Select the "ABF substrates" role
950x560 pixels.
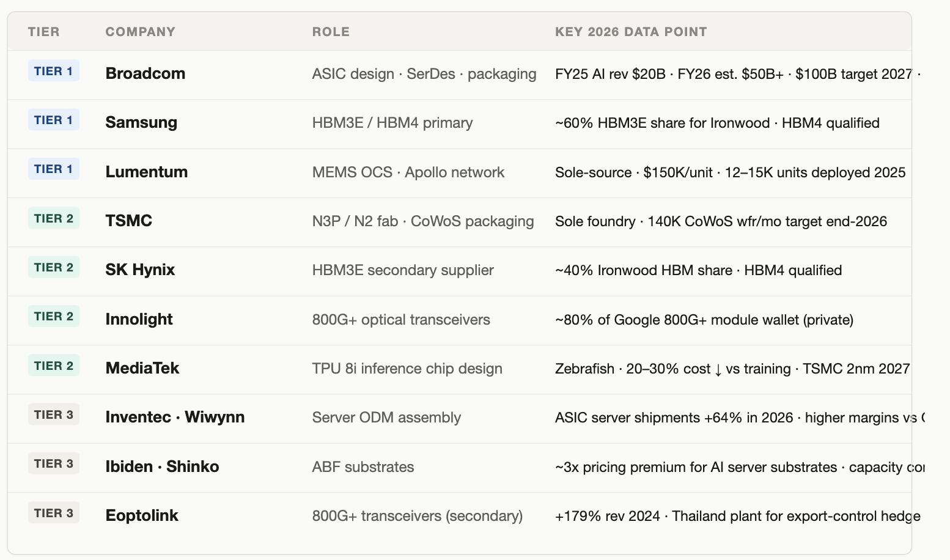coord(363,467)
